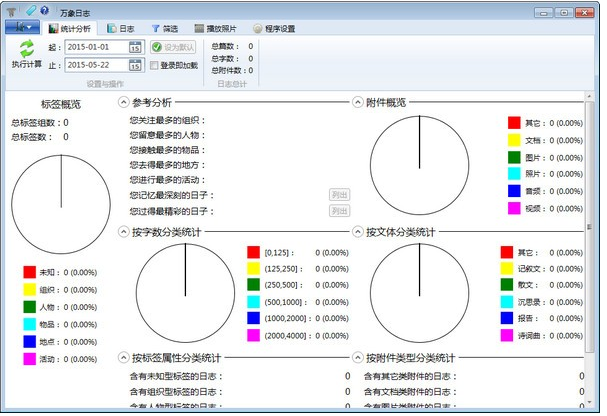Collapse the 参考分析 section
The width and height of the screenshot is (607, 416).
(x=123, y=102)
